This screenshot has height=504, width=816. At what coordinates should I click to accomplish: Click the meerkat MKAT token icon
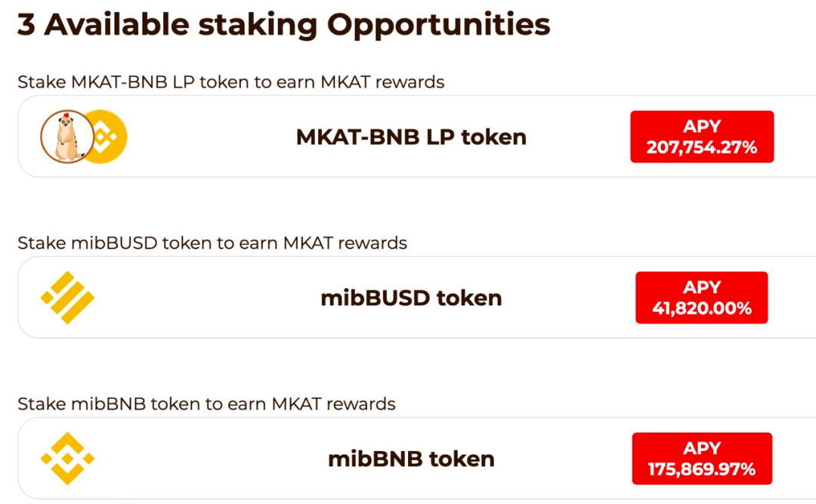(67, 137)
